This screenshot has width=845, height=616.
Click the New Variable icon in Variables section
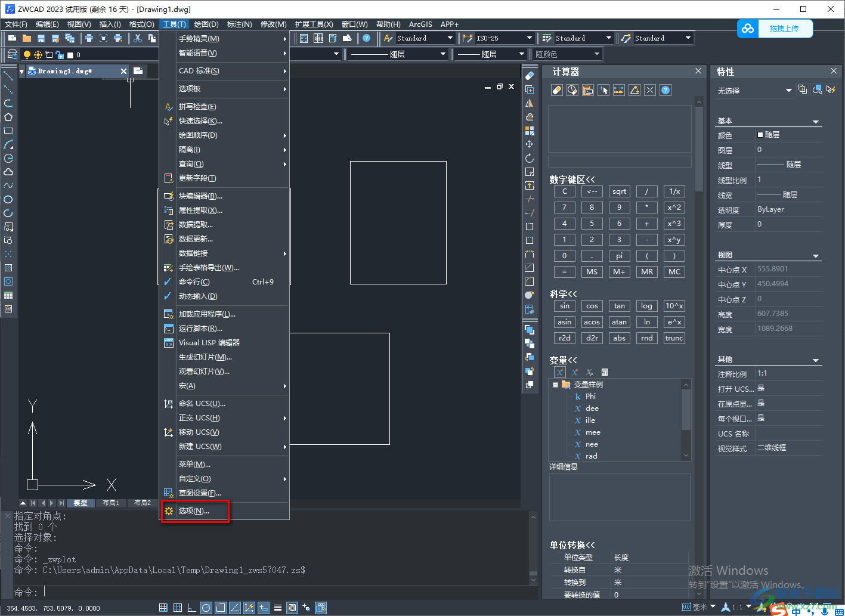(x=560, y=372)
